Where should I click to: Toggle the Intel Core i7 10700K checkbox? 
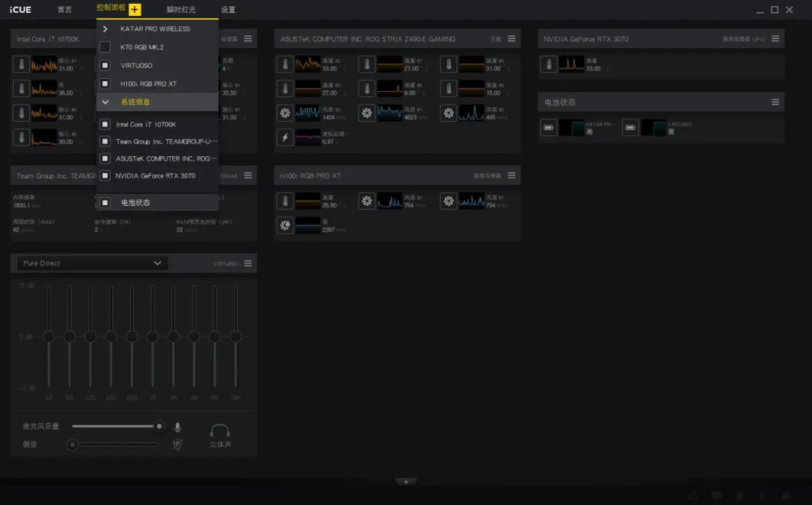point(105,124)
